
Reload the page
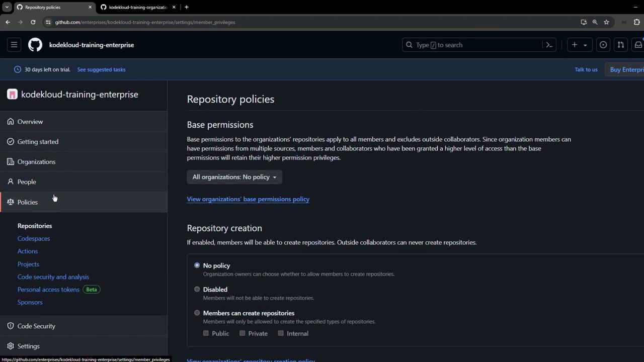pyautogui.click(x=33, y=22)
